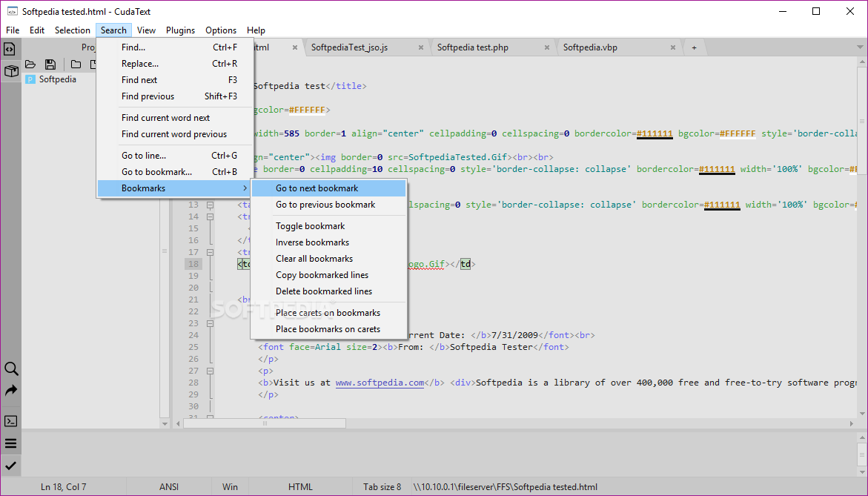Image resolution: width=868 pixels, height=496 pixels.
Task: Select the Softpedia project tree item
Action: [58, 79]
